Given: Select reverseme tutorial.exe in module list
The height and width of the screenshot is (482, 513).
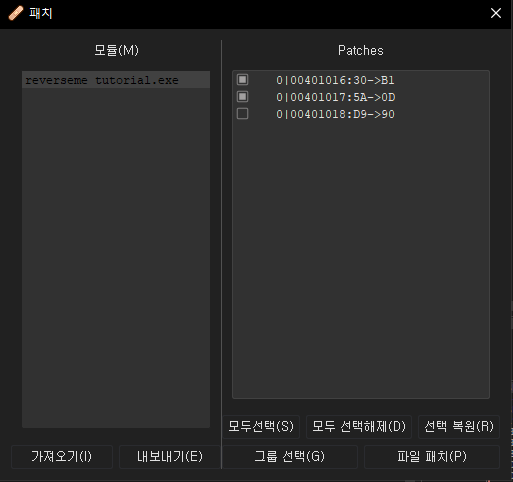Looking at the screenshot, I should point(116,80).
